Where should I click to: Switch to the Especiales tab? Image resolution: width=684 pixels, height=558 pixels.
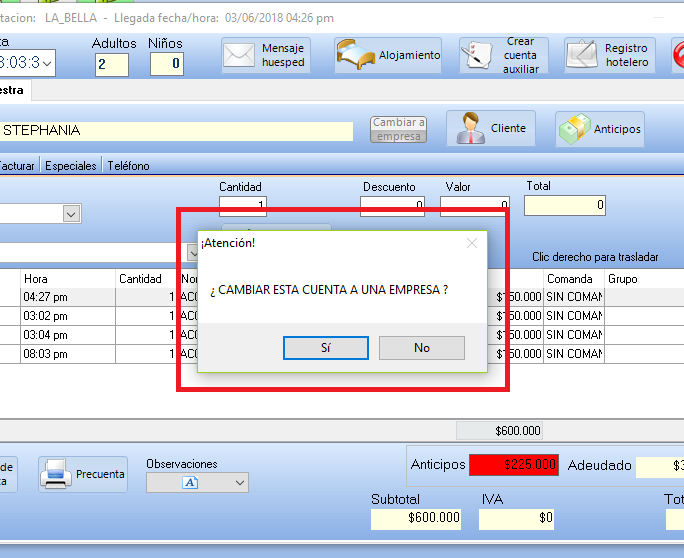[71, 166]
